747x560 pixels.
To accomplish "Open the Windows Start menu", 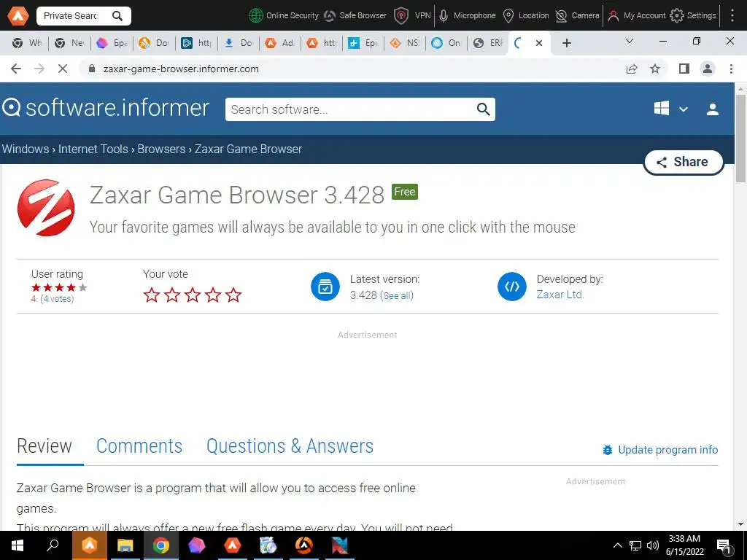I will [x=18, y=545].
